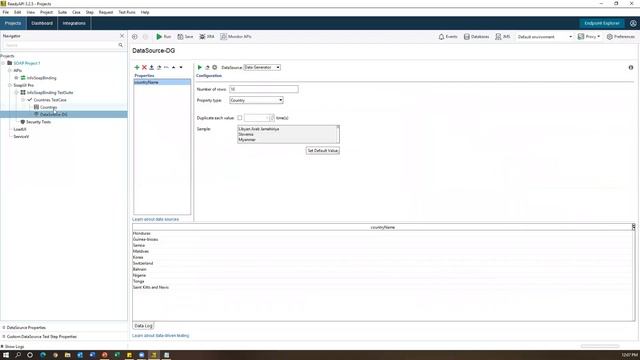
Task: Click the Endpoint Explorer button
Action: [602, 23]
